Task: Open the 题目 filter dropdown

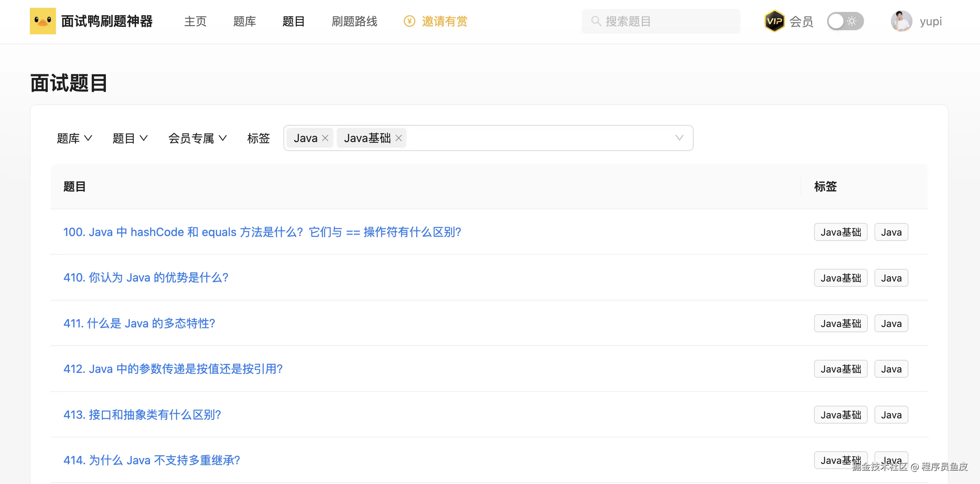Action: click(130, 138)
